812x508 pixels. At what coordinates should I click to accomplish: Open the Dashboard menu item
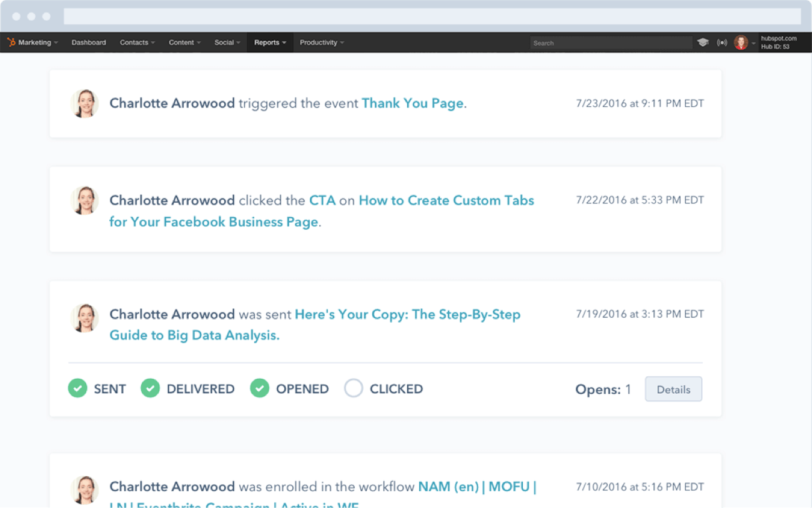tap(89, 42)
